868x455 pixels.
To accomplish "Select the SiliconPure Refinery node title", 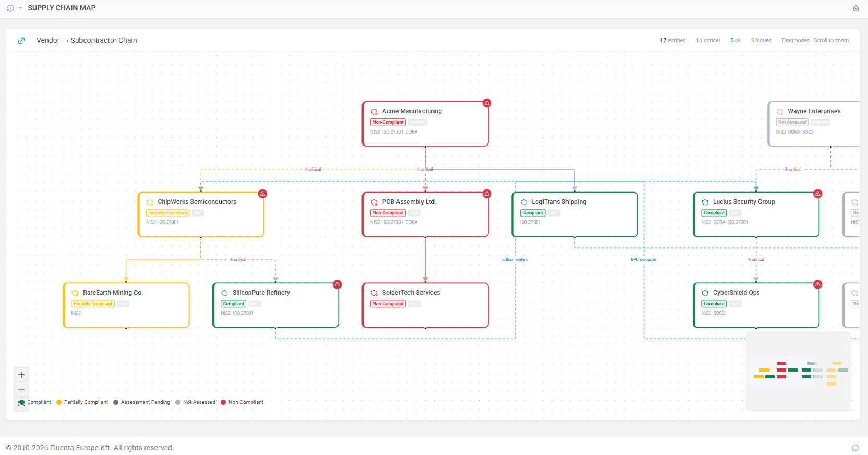I will click(261, 293).
